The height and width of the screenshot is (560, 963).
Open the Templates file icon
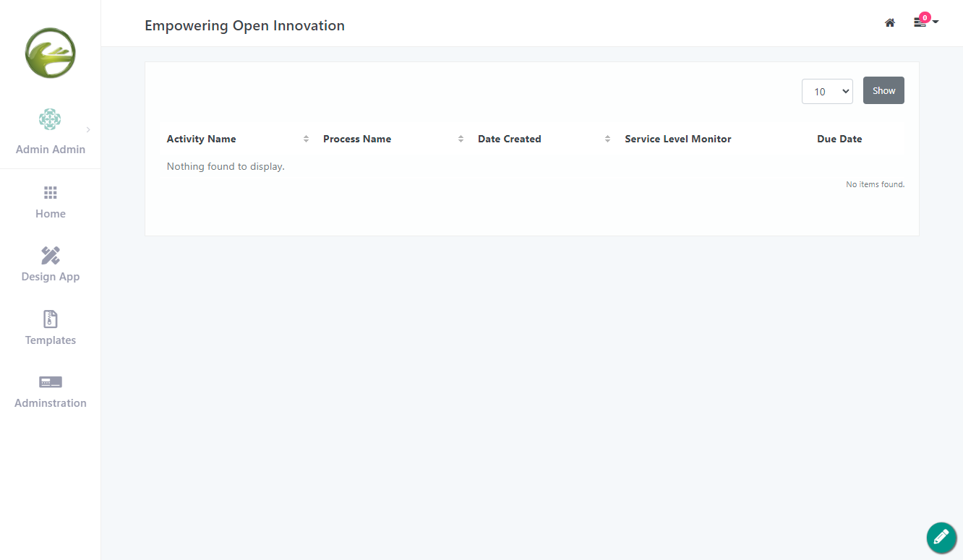[x=51, y=319]
